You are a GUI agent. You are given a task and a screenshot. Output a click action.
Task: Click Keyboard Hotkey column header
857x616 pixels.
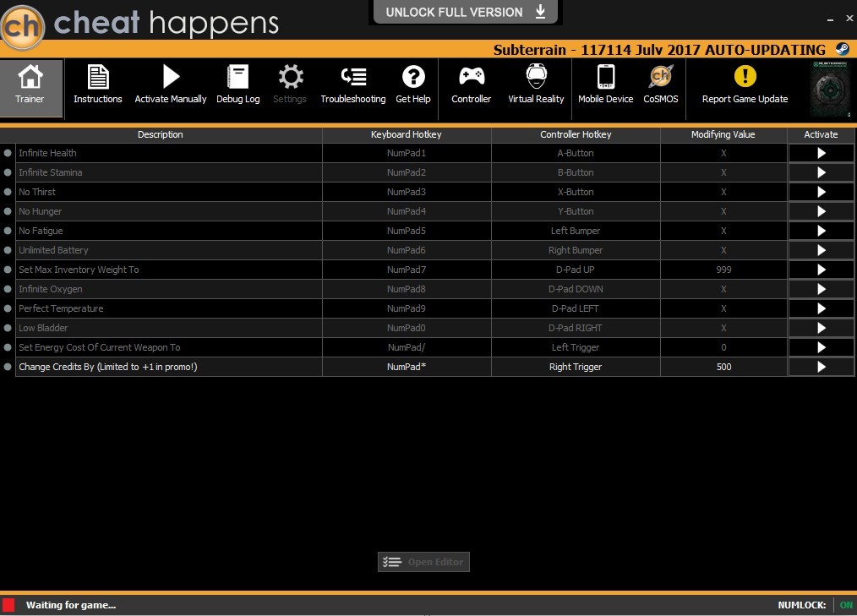point(406,134)
